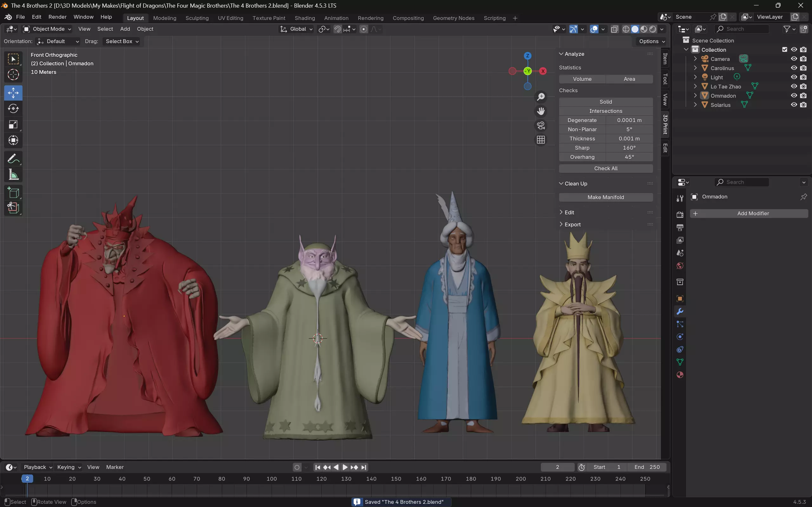Viewport: 812px width, 507px height.
Task: Toggle Collection exclude checkbox in outliner
Action: pyautogui.click(x=784, y=50)
